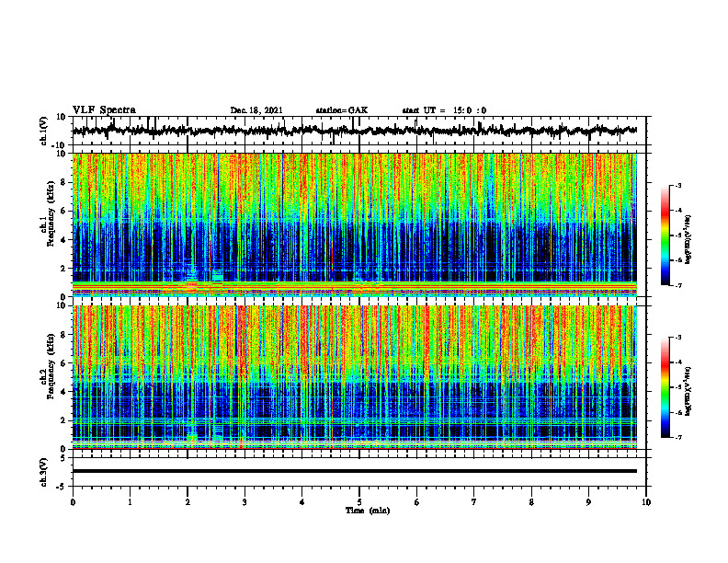Select the date text "Dec. 18, 2021"

[x=256, y=110]
